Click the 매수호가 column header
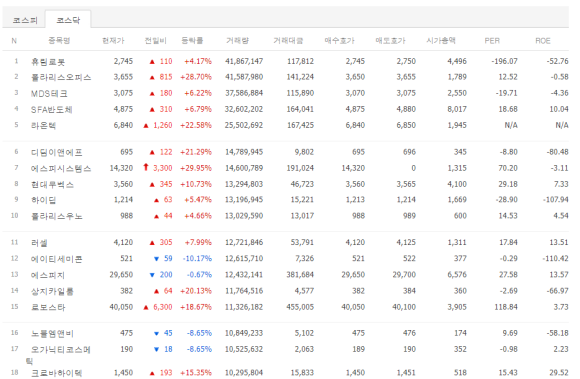580x379 pixels. [x=339, y=40]
